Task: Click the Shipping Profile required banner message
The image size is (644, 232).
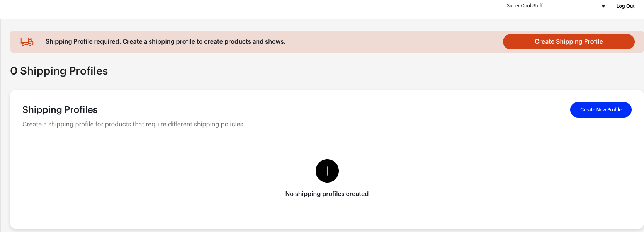Action: [x=165, y=41]
